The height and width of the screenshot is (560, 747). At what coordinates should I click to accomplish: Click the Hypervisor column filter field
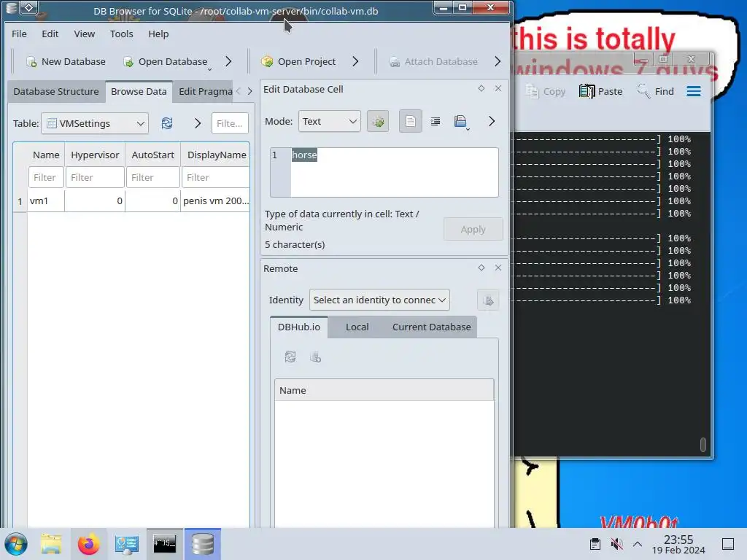pos(95,177)
